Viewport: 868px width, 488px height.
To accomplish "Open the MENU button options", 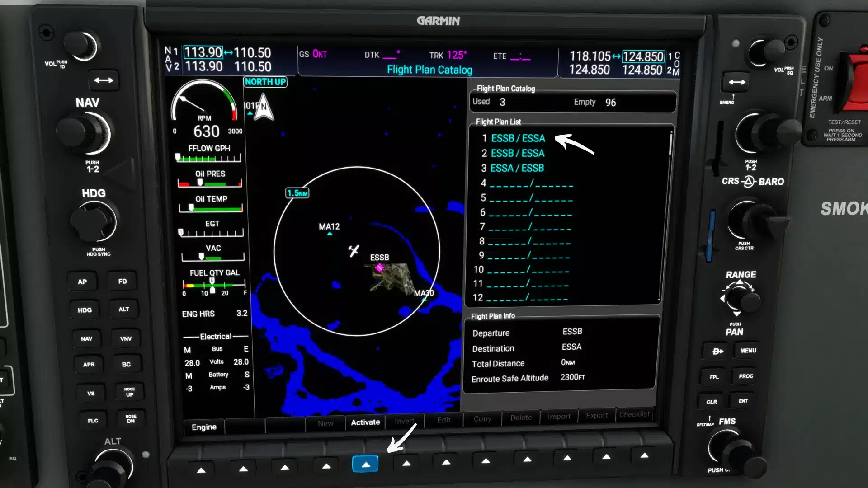I will pyautogui.click(x=748, y=351).
